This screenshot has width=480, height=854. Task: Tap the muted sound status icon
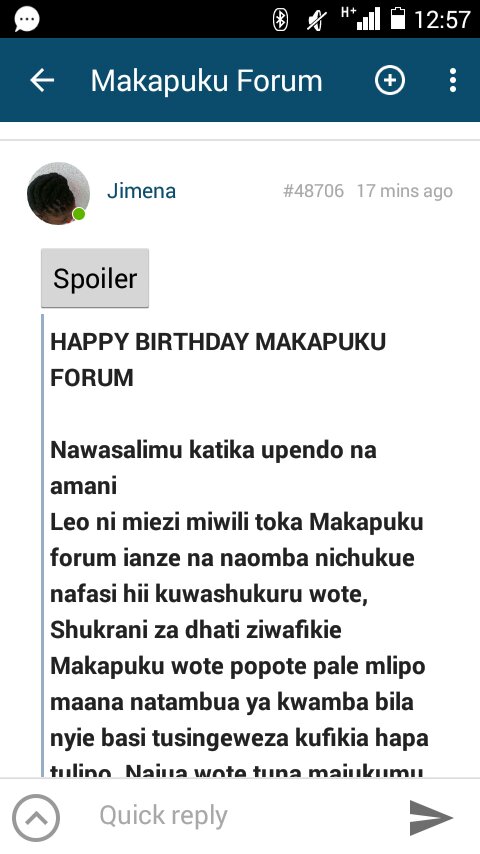[317, 21]
